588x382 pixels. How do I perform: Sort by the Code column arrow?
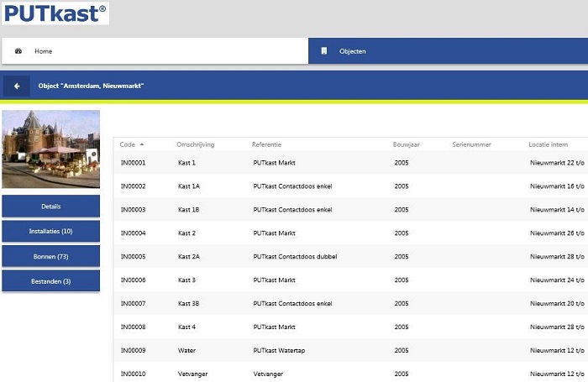pyautogui.click(x=142, y=144)
